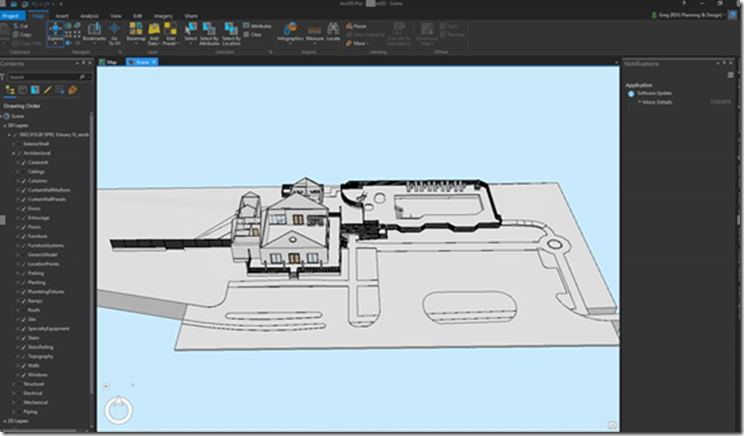The height and width of the screenshot is (436, 744).
Task: Close the Notifications pane
Action: click(731, 63)
